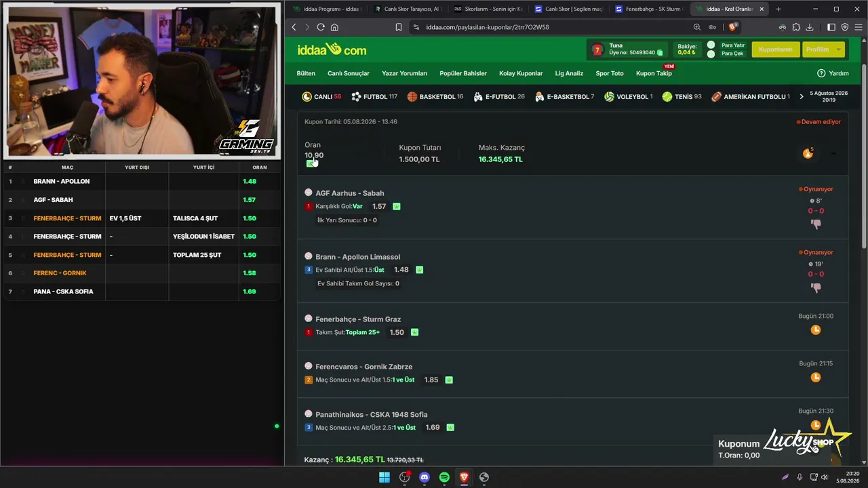Click the clock icon for Ferencvaros - Gornik Zabrze
Image resolution: width=868 pixels, height=488 pixels.
click(x=816, y=377)
